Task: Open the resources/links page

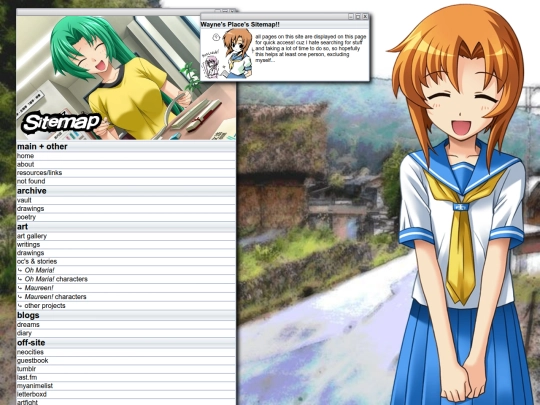Action: coord(39,173)
